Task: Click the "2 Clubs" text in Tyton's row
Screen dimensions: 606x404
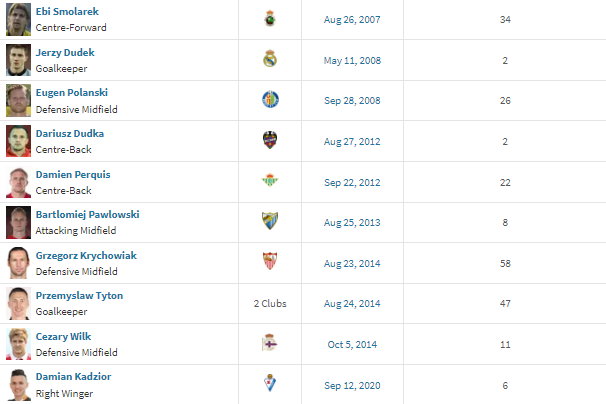Action: pos(270,303)
